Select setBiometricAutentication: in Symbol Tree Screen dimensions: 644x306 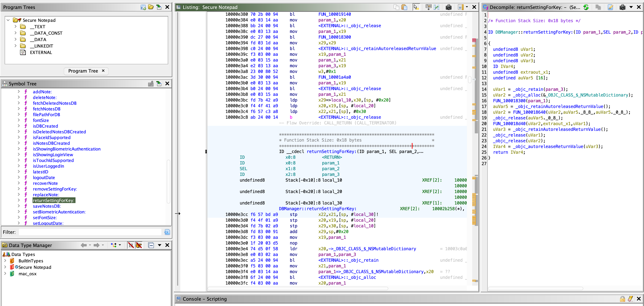point(59,212)
